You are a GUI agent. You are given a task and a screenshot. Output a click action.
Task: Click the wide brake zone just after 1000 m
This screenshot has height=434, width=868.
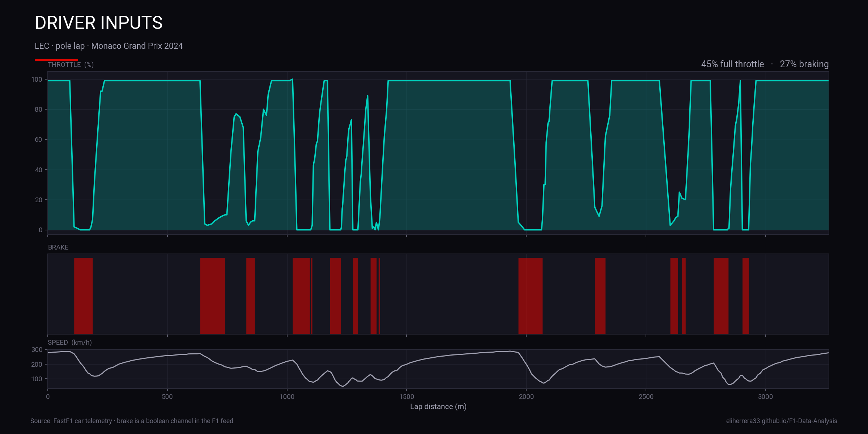coord(301,296)
